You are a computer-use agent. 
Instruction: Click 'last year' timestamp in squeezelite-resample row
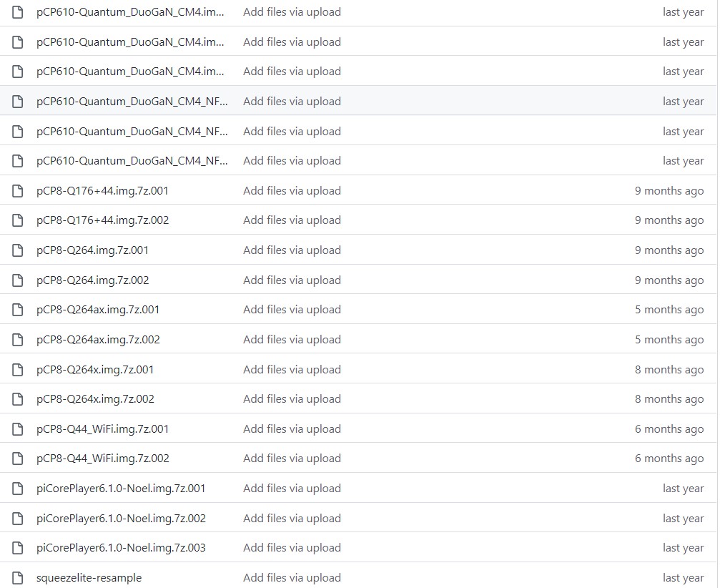tap(684, 578)
